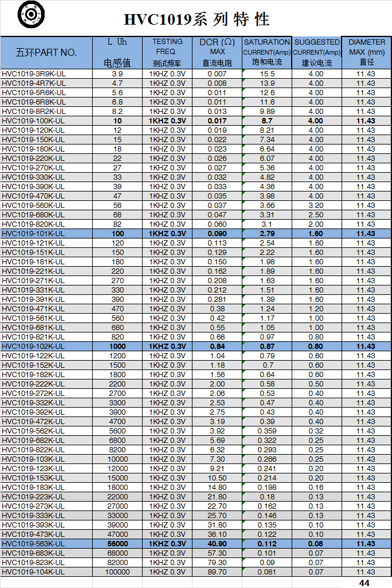The width and height of the screenshot is (392, 588).
Task: Click part number HVC1019-3R9K-UL
Action: [x=33, y=74]
